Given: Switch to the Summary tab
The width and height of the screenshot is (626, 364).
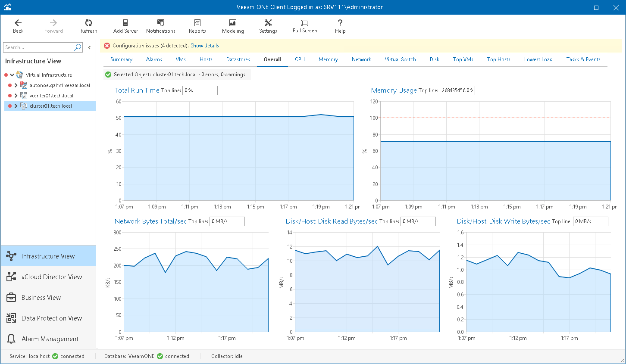Looking at the screenshot, I should (x=121, y=59).
